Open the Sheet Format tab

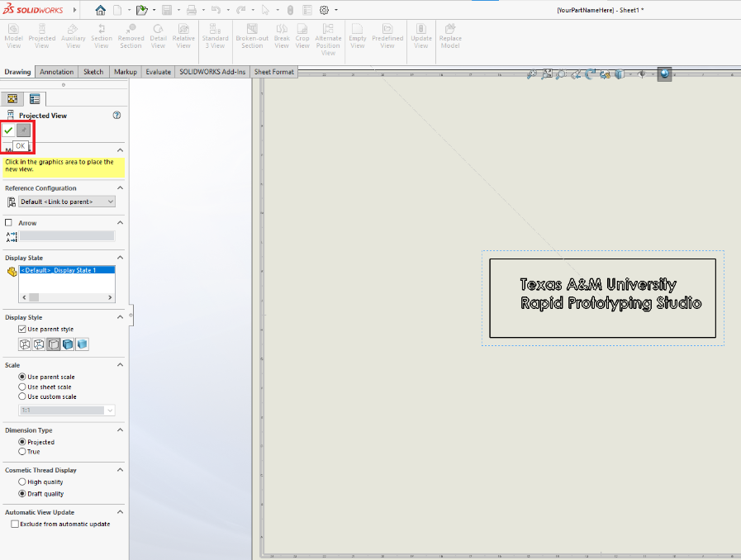pyautogui.click(x=273, y=72)
